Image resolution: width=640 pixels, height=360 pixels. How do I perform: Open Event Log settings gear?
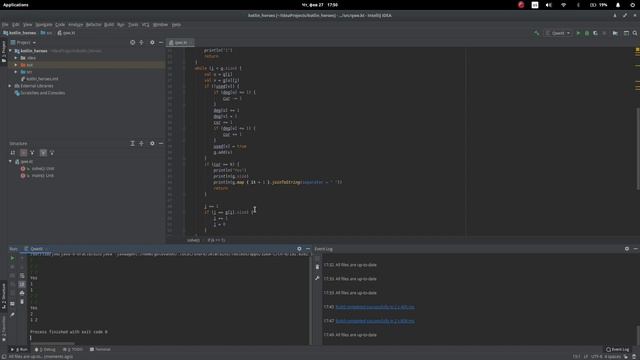point(627,249)
